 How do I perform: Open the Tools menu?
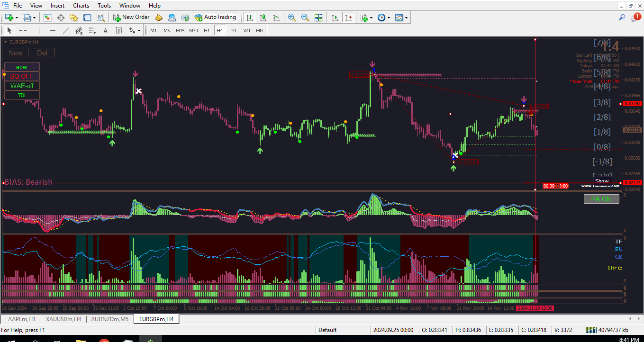(x=104, y=6)
